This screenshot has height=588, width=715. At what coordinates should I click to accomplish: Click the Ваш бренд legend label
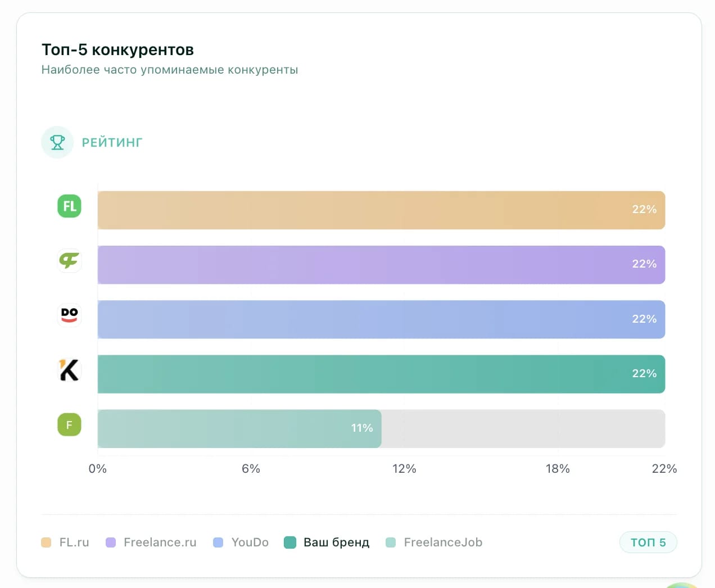tap(336, 542)
